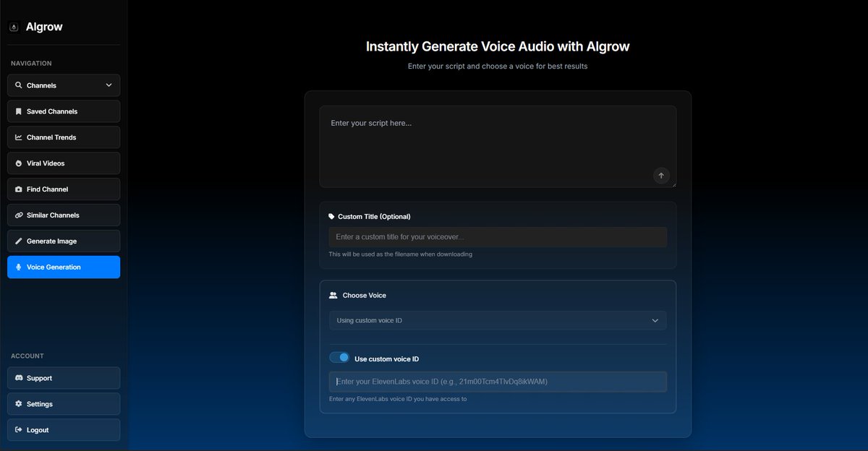Click the Algrow logo icon at the top
Image resolution: width=868 pixels, height=451 pixels.
click(13, 26)
